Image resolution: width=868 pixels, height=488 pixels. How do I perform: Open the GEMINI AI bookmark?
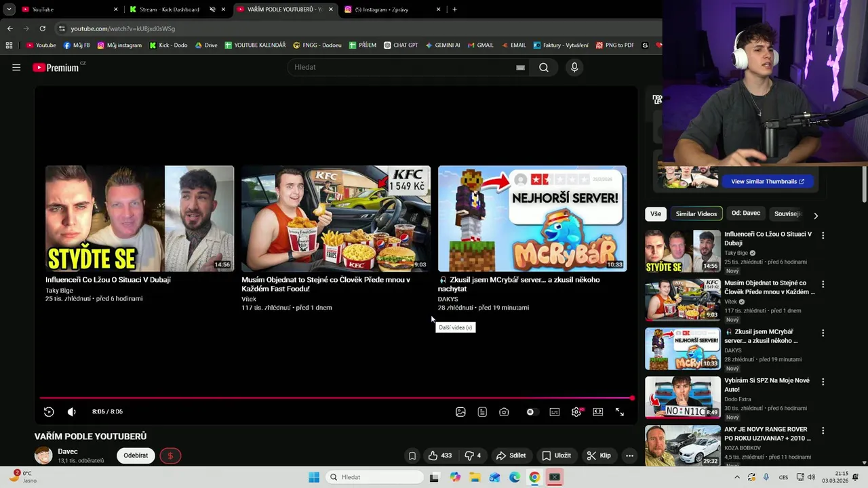click(x=443, y=45)
